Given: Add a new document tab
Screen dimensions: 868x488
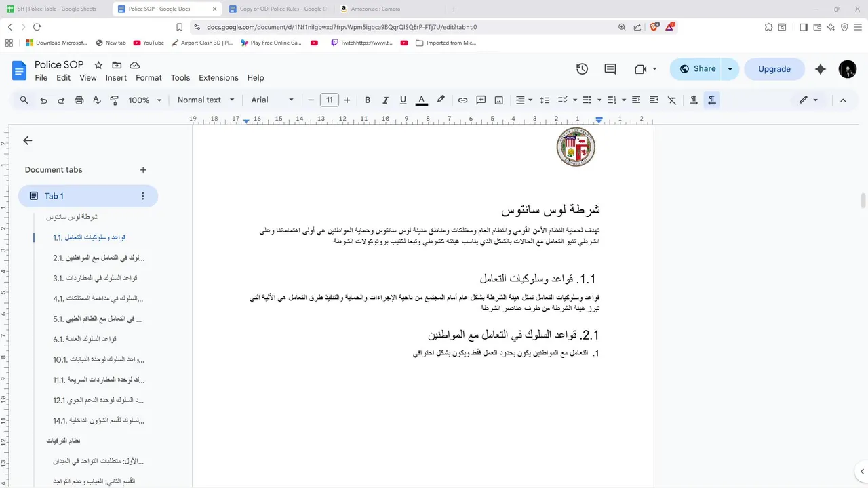Looking at the screenshot, I should pos(143,170).
